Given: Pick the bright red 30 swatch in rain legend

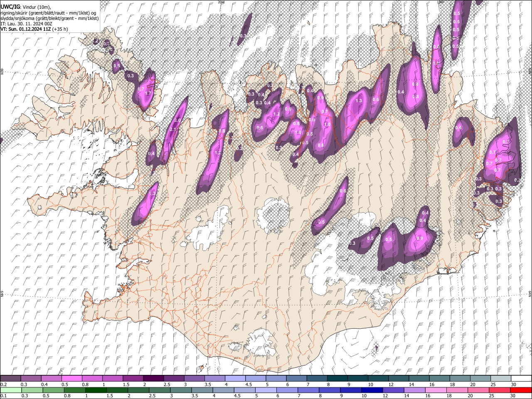Looking at the screenshot, I should 520,390.
